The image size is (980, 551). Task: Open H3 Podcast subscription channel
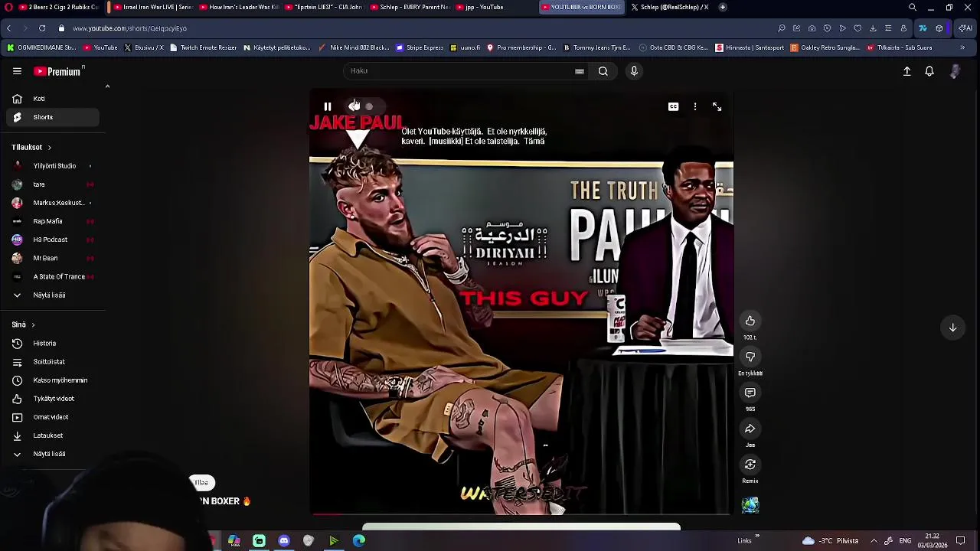pyautogui.click(x=53, y=240)
